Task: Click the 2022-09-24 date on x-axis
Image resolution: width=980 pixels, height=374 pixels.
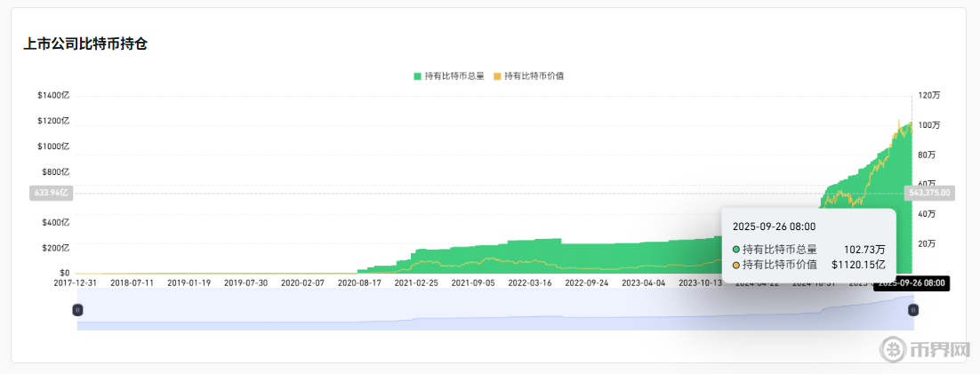Action: [587, 283]
